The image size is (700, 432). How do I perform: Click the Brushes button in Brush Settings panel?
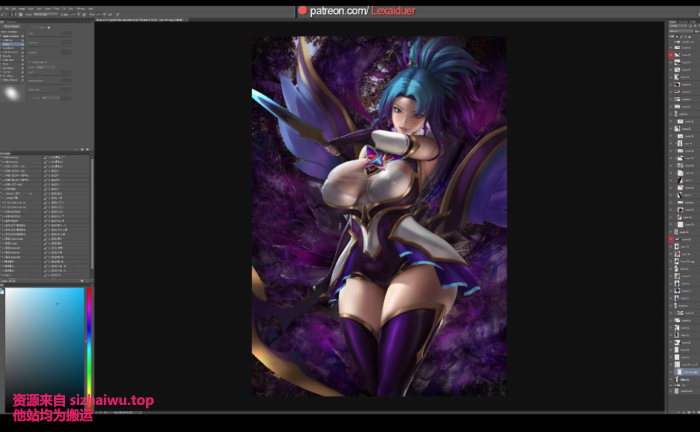coord(12,27)
